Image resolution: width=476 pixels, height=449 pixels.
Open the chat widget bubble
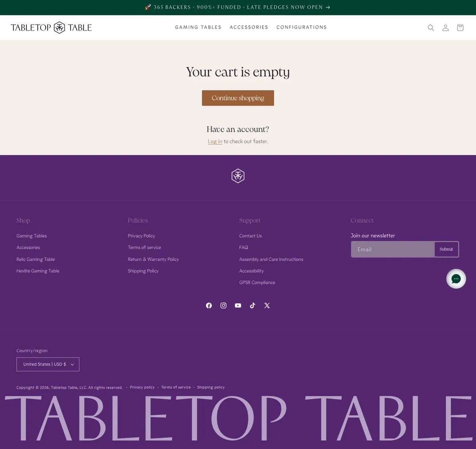click(x=456, y=279)
